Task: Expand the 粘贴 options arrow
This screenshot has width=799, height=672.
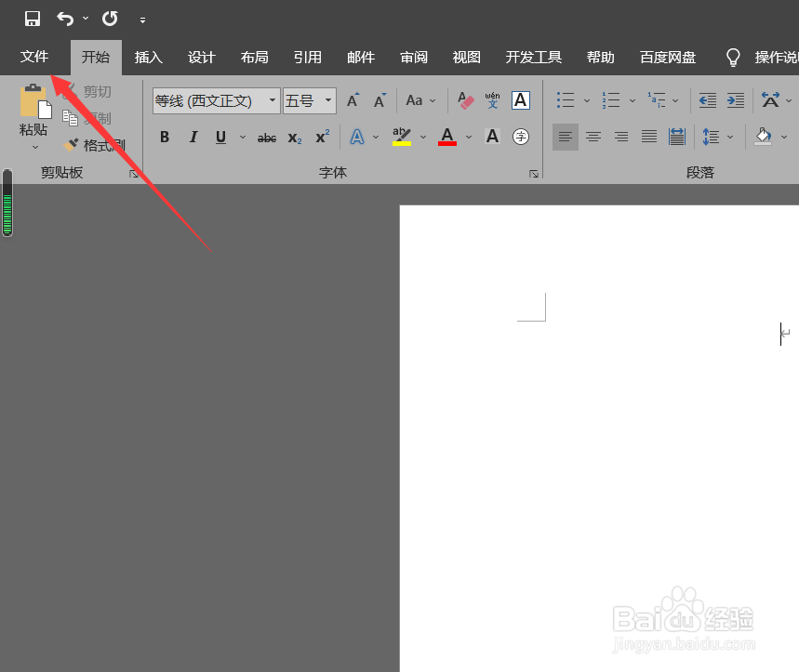Action: pos(35,147)
